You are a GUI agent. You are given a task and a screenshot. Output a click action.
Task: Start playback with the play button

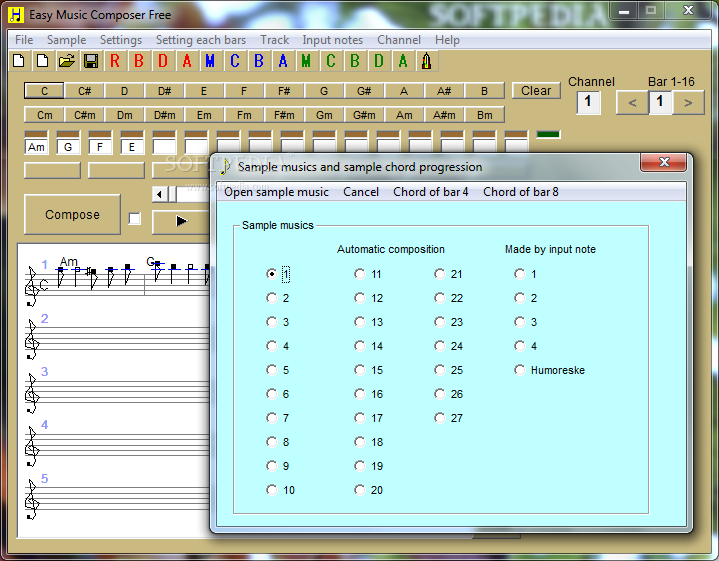pos(182,222)
